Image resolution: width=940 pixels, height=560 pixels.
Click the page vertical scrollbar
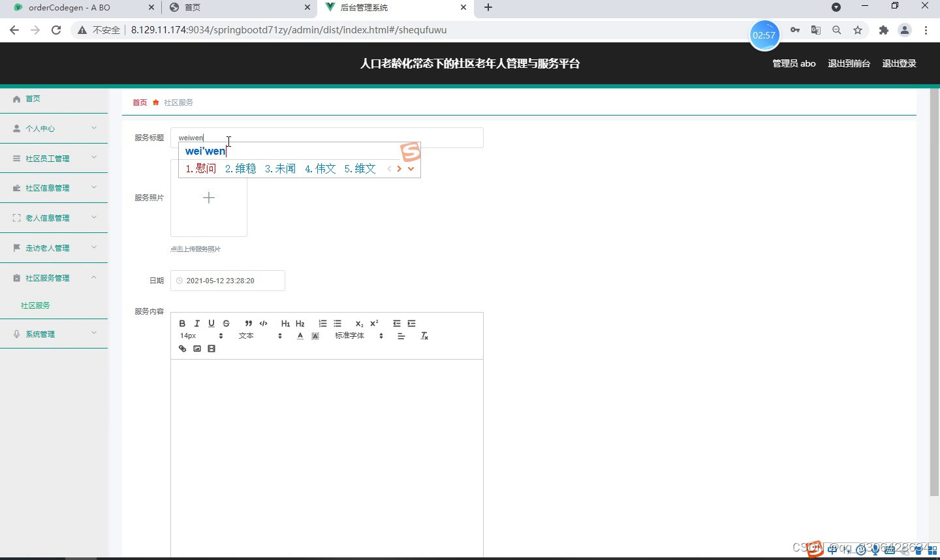point(934,294)
